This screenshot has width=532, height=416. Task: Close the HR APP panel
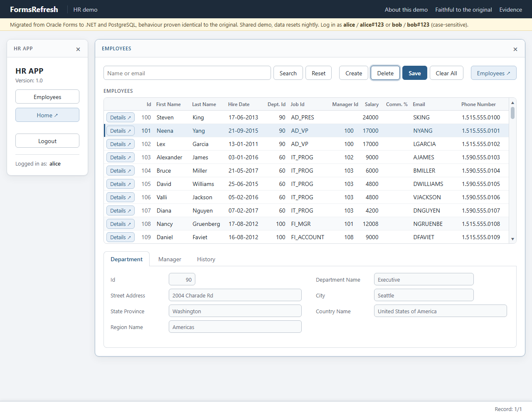click(x=78, y=49)
